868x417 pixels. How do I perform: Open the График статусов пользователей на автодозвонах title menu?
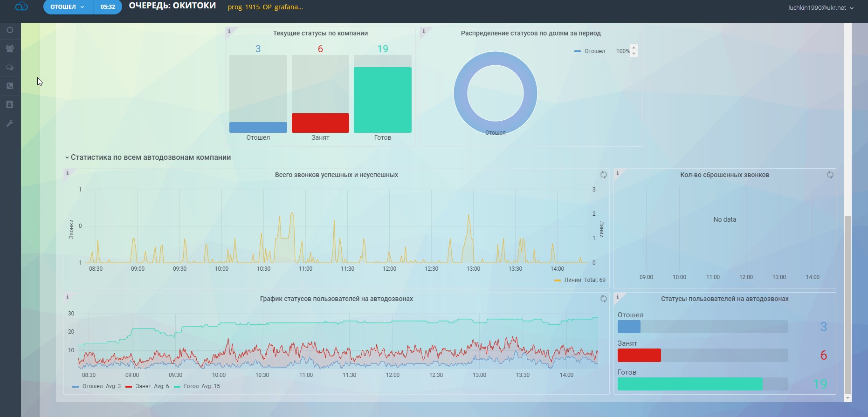(336, 299)
